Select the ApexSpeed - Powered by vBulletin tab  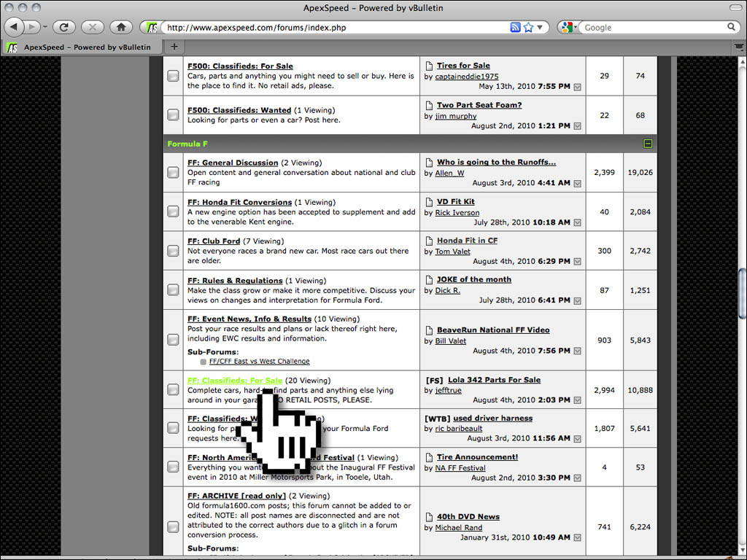click(81, 47)
